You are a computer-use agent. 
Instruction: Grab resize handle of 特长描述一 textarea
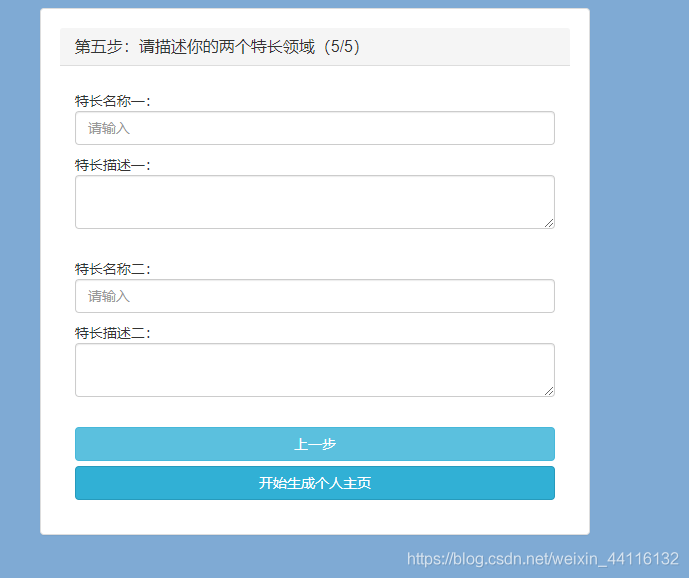tap(549, 223)
